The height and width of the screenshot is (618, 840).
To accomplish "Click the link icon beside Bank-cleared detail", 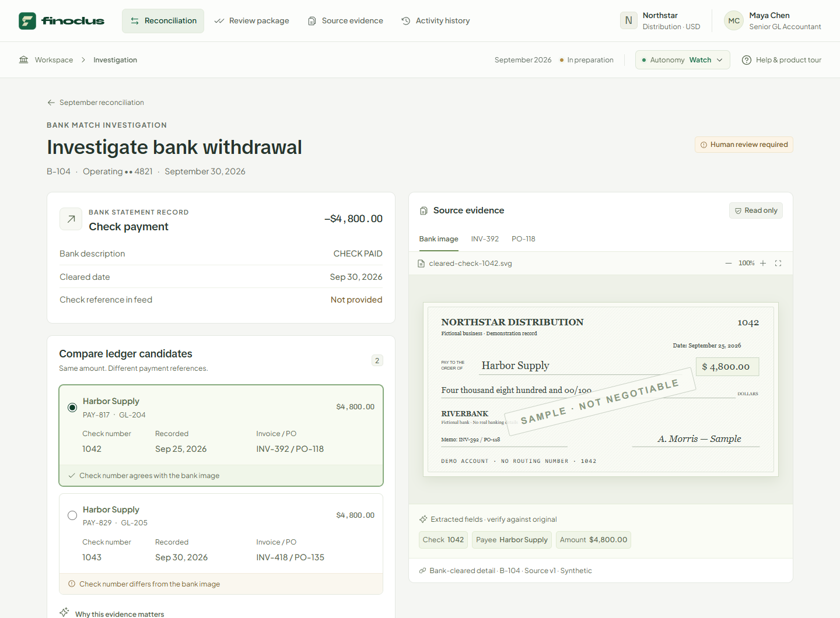I will (422, 571).
